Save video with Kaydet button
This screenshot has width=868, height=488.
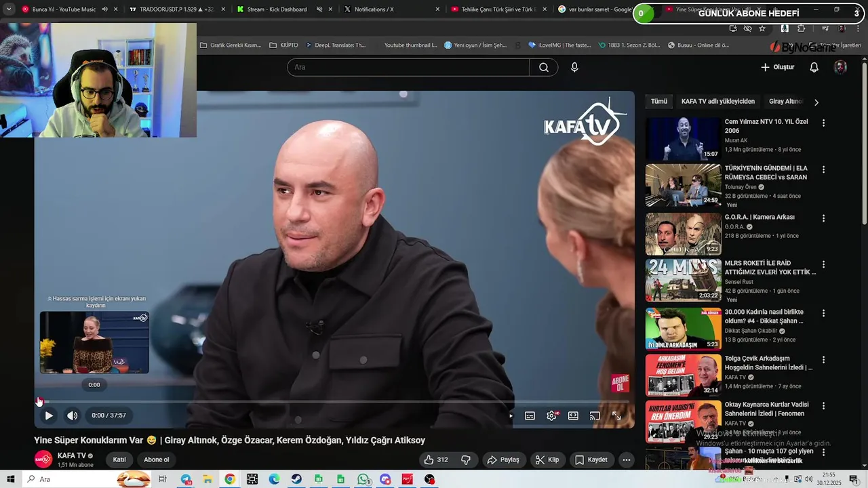pos(591,460)
